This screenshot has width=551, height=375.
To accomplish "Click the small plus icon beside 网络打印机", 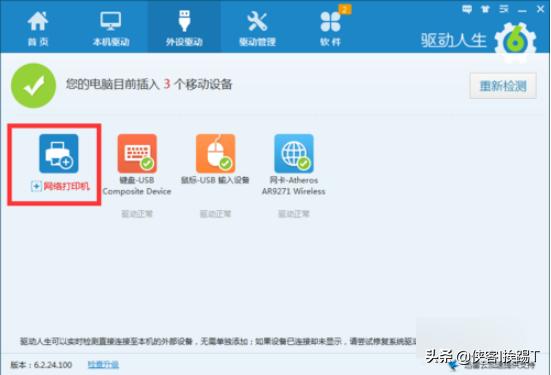I will 36,186.
